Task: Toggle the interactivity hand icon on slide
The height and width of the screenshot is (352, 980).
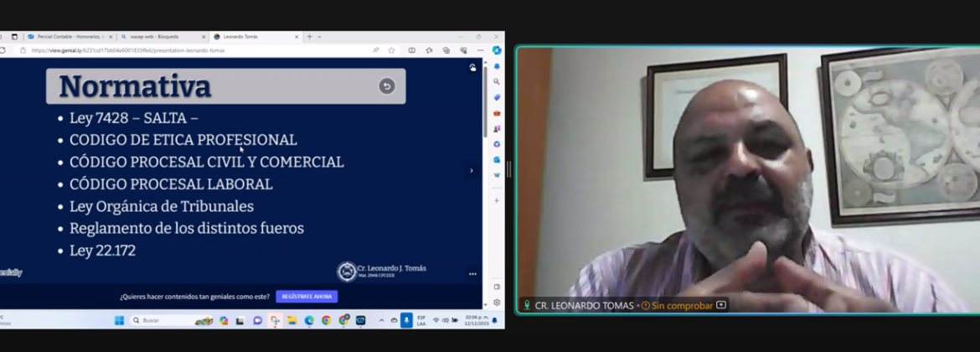Action: point(473,68)
